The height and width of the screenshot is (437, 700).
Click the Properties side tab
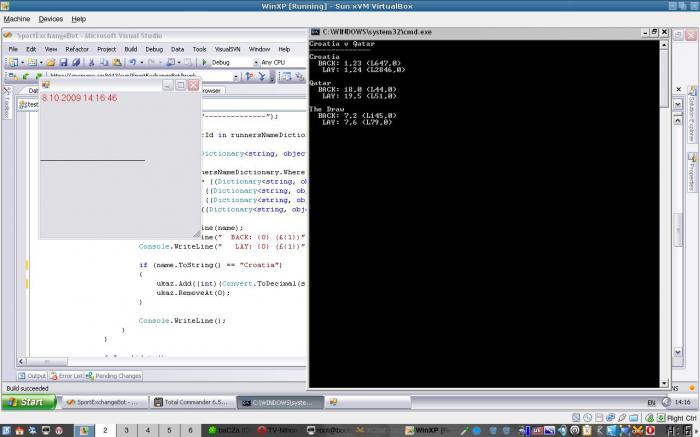[692, 172]
